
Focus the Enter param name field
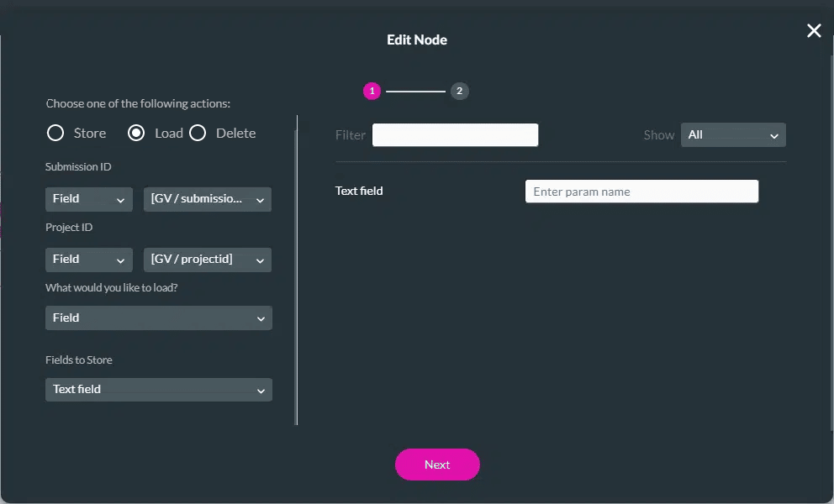coord(641,192)
